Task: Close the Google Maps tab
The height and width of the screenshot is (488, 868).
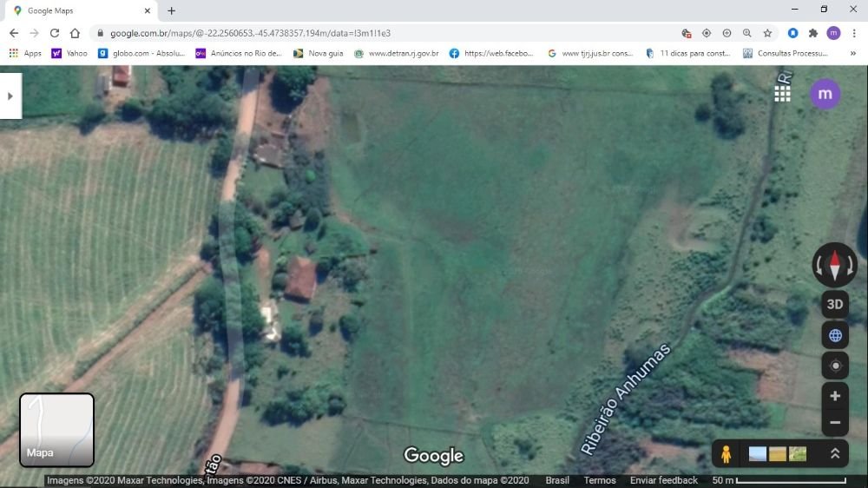Action: click(x=148, y=10)
